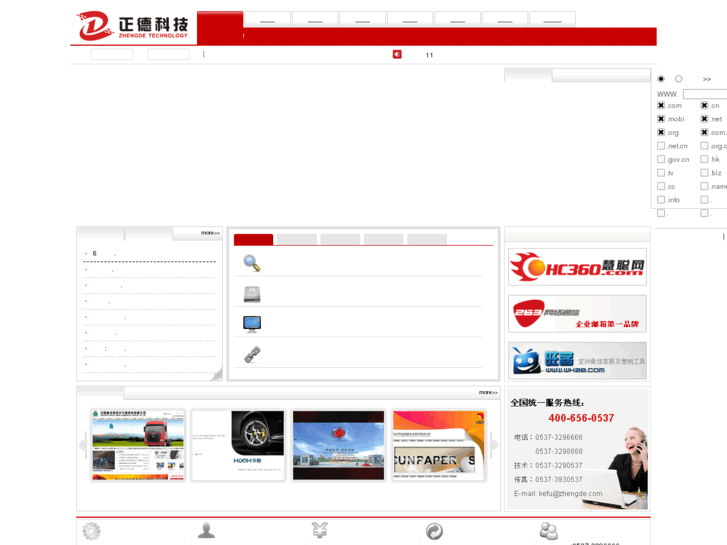Click the phone number 0537-3296666

pos(559,437)
